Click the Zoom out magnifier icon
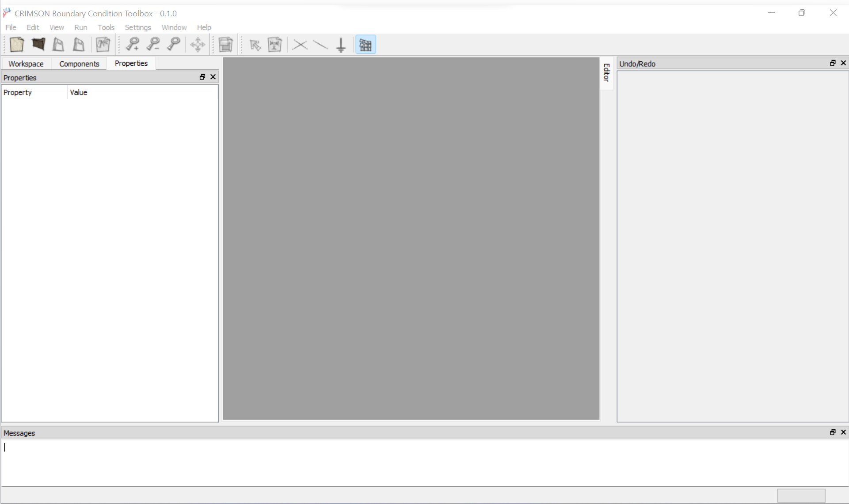 tap(153, 45)
